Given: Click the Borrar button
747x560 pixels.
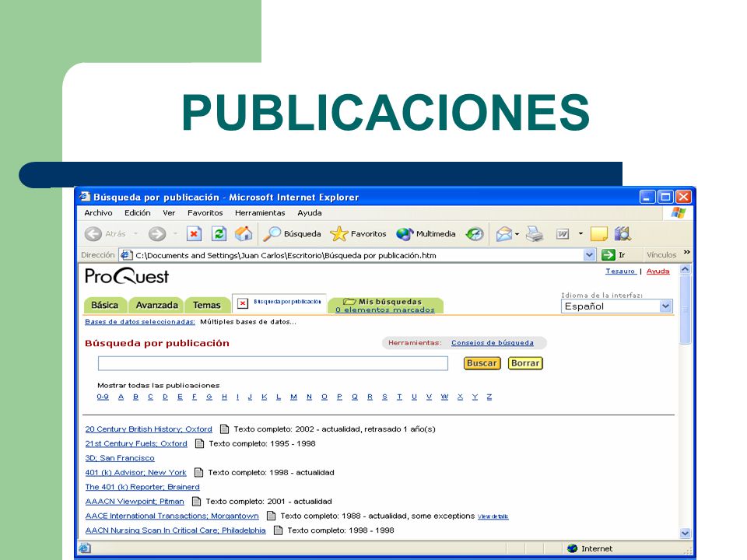Looking at the screenshot, I should pos(525,363).
